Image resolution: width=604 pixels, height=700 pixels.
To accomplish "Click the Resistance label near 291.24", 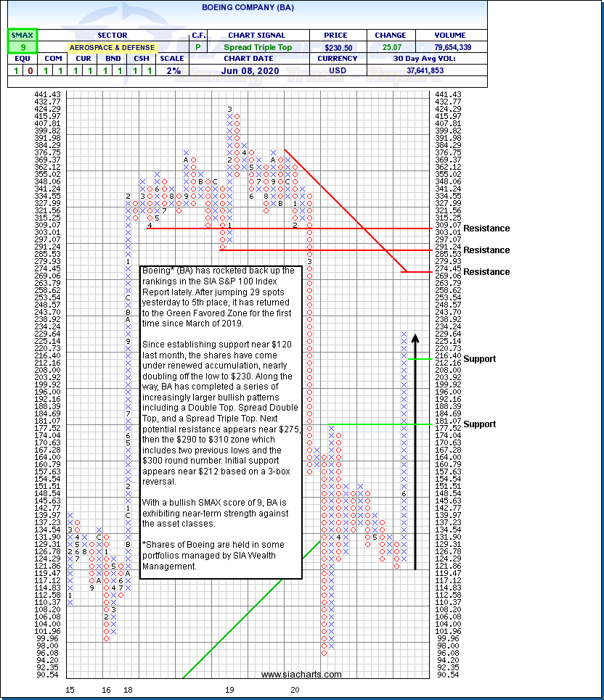I will click(x=486, y=250).
